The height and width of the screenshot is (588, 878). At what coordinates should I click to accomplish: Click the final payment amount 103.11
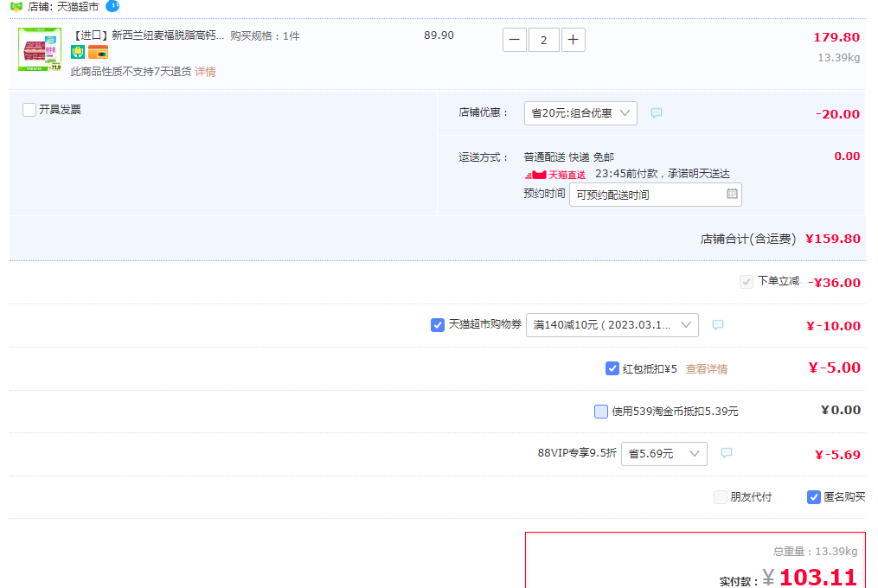[818, 578]
